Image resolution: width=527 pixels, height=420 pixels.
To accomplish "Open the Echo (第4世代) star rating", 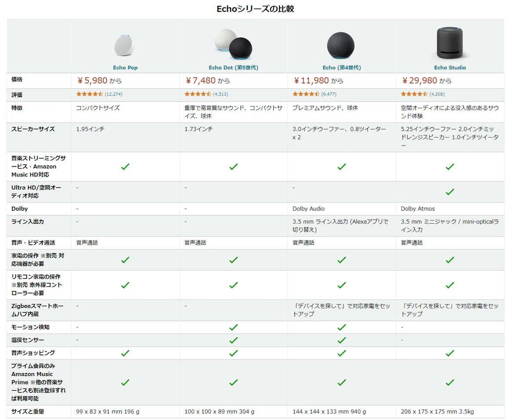I will point(306,94).
